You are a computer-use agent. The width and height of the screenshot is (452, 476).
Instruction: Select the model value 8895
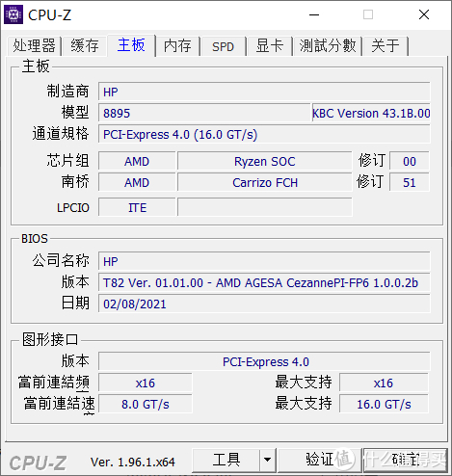pyautogui.click(x=204, y=113)
